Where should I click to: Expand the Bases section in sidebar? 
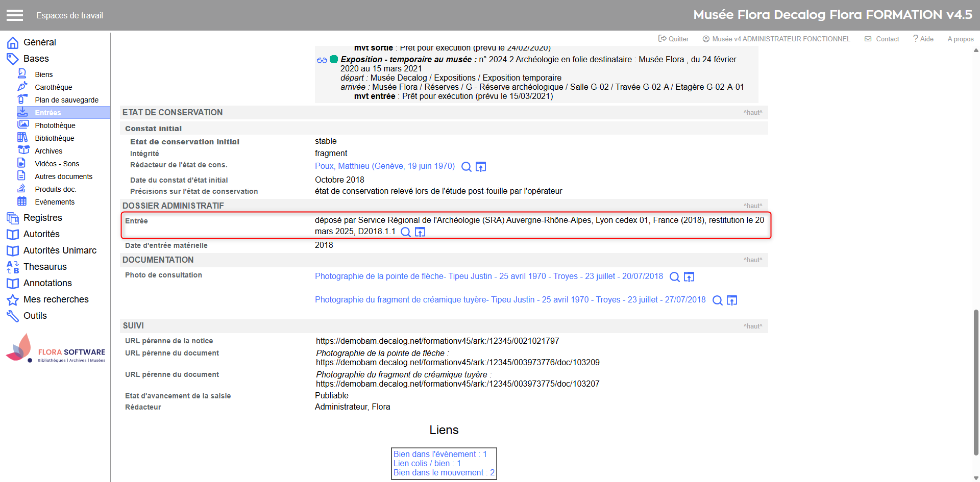tap(36, 59)
